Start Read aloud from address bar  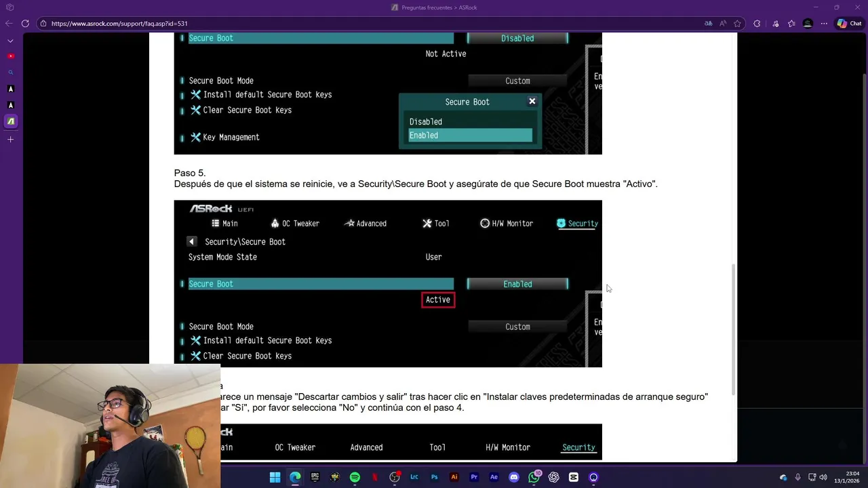724,23
